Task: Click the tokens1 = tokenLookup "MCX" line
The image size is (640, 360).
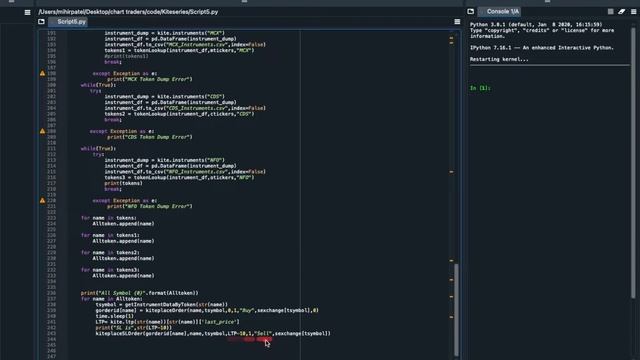Action: click(x=179, y=50)
